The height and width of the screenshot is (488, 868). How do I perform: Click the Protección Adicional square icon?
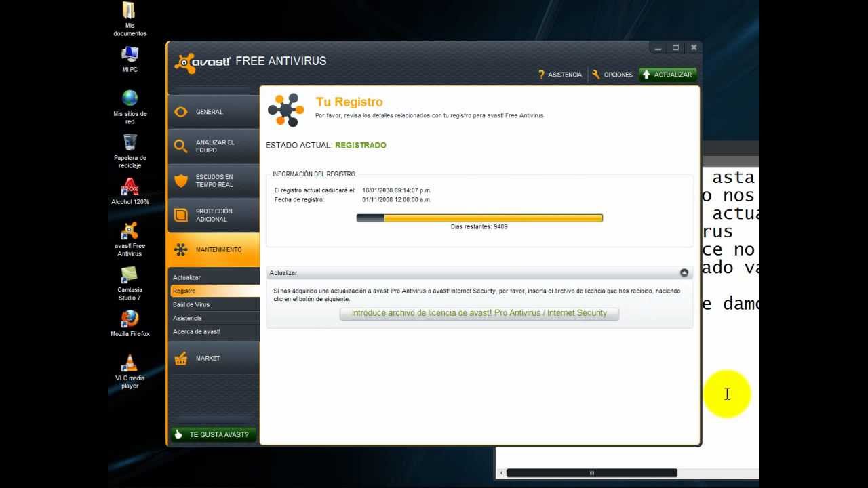(181, 216)
